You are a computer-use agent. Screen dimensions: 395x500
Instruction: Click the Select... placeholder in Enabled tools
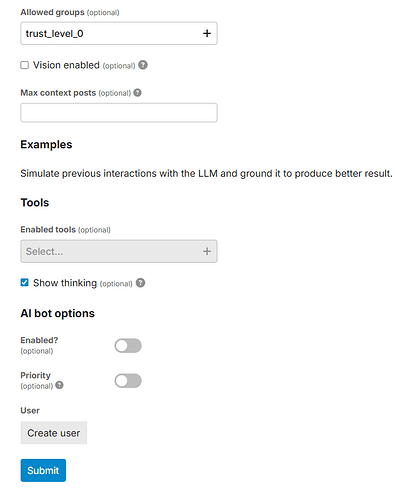[x=44, y=251]
